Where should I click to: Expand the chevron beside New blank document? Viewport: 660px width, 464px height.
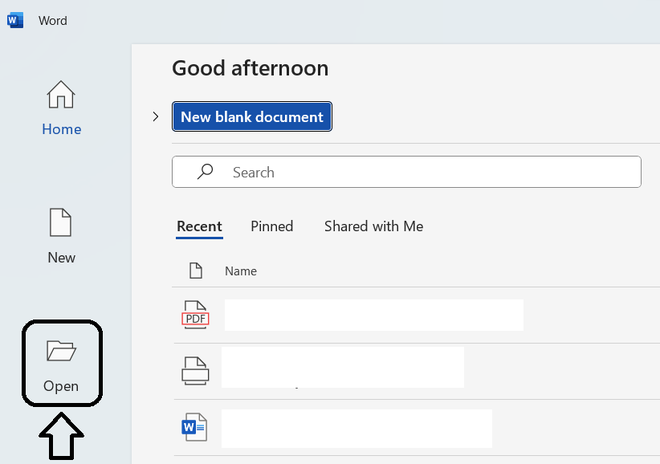[155, 117]
